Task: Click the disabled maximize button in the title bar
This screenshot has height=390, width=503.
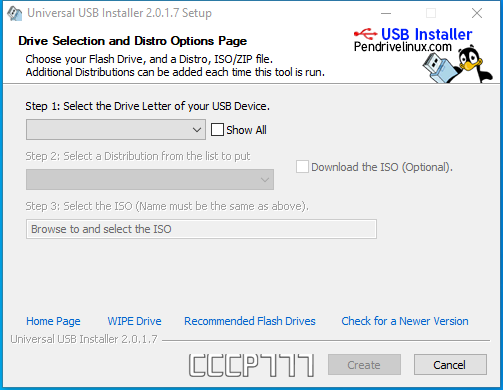Action: 431,13
